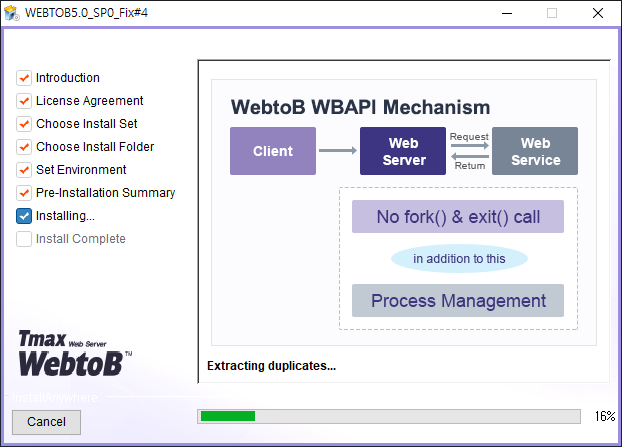
Task: Click the installer icon in title bar
Action: point(12,13)
